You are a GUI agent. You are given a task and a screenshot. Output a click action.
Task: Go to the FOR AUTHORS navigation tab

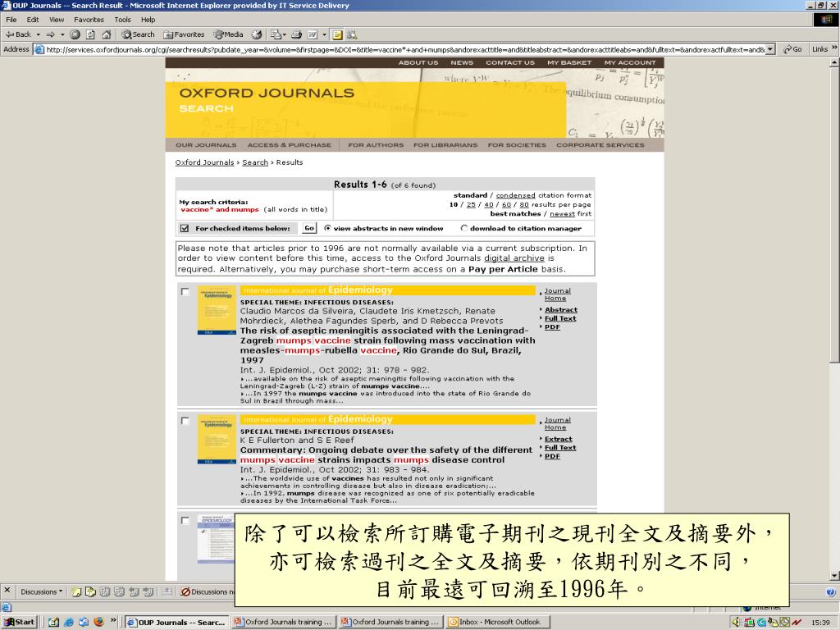(376, 145)
